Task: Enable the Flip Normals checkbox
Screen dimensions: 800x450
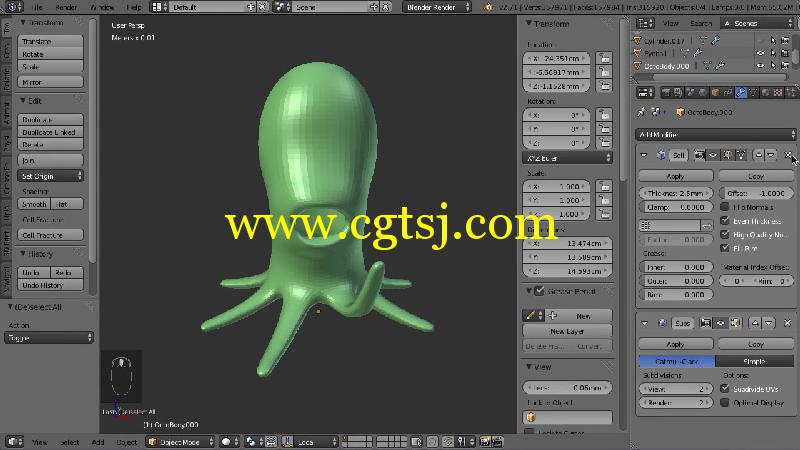Action: (724, 207)
